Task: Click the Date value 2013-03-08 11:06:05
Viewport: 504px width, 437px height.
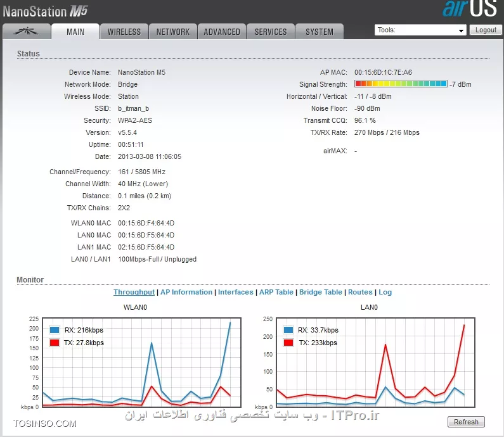Action: click(x=150, y=156)
